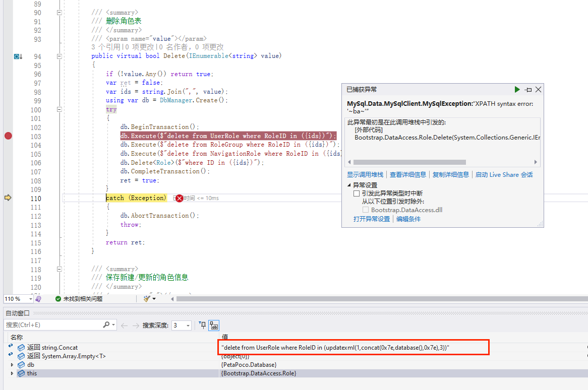This screenshot has height=390, width=588.
Task: Expand the db variable row
Action: (12, 365)
